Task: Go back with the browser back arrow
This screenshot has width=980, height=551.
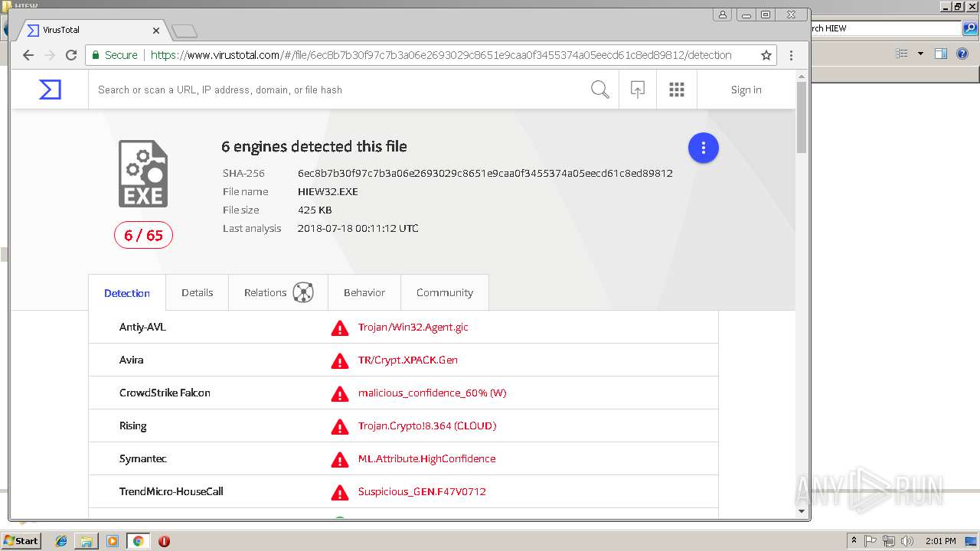Action: 28,55
